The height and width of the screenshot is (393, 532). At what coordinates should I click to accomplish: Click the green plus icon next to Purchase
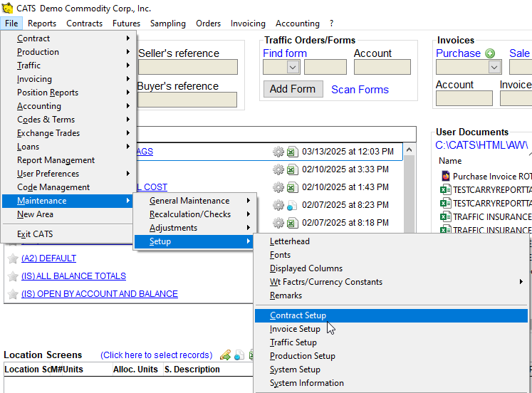[490, 53]
